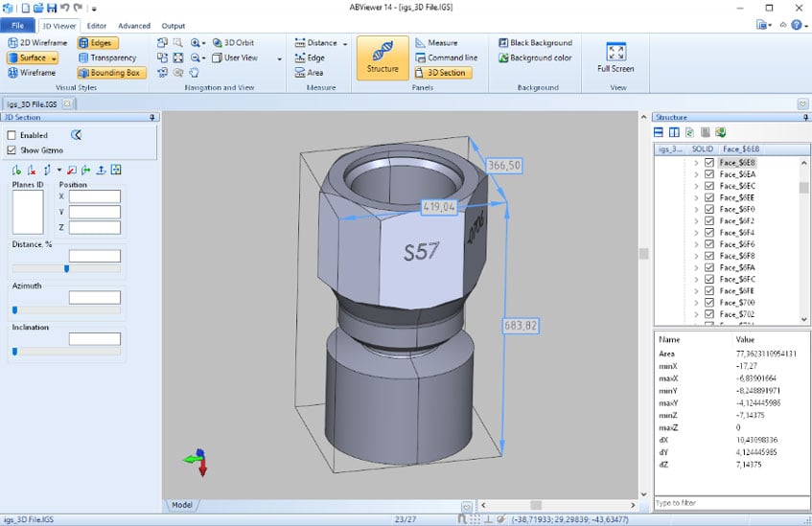The height and width of the screenshot is (526, 812).
Task: Click the Inclination slider handle
Action: 14,352
